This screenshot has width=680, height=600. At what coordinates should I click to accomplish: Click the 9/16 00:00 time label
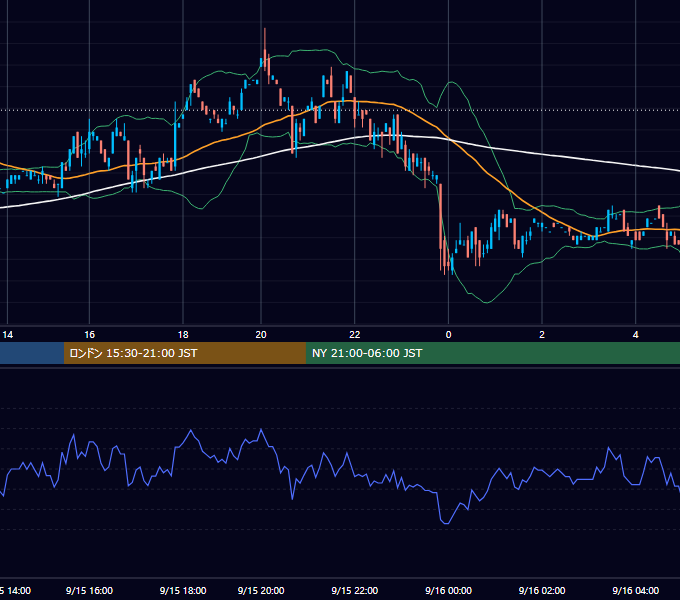tap(448, 590)
